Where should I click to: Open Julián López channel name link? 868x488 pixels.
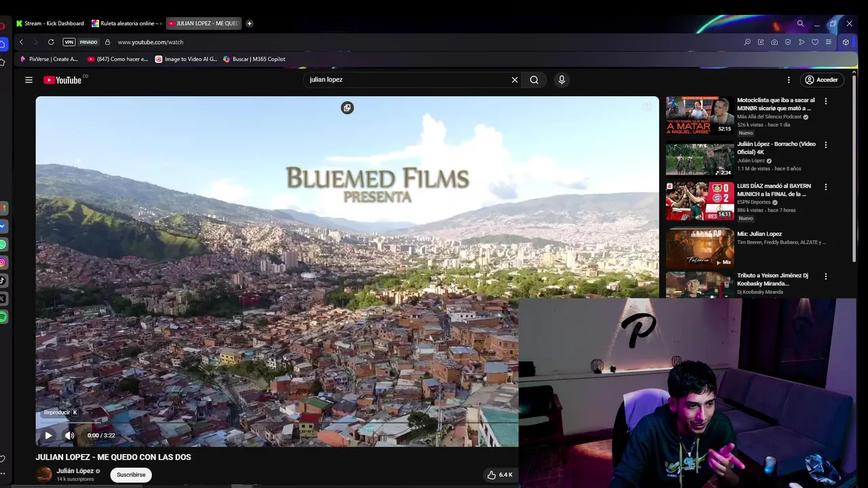[x=75, y=471]
